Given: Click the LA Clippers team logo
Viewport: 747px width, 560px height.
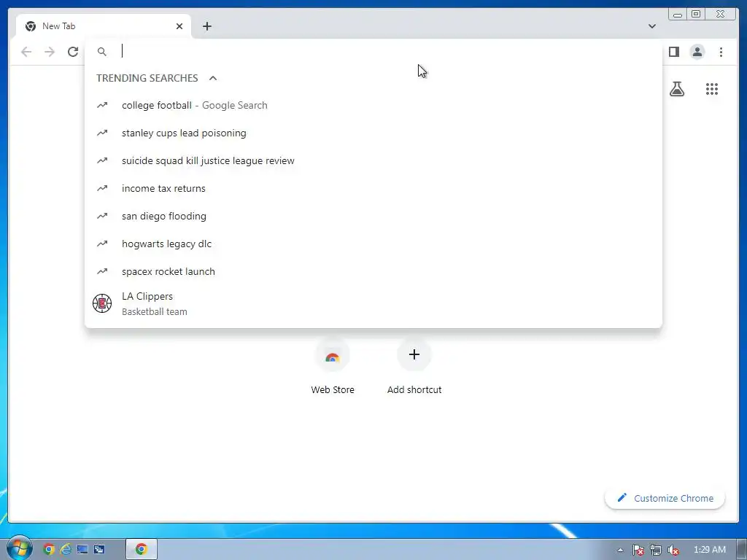Looking at the screenshot, I should [102, 303].
